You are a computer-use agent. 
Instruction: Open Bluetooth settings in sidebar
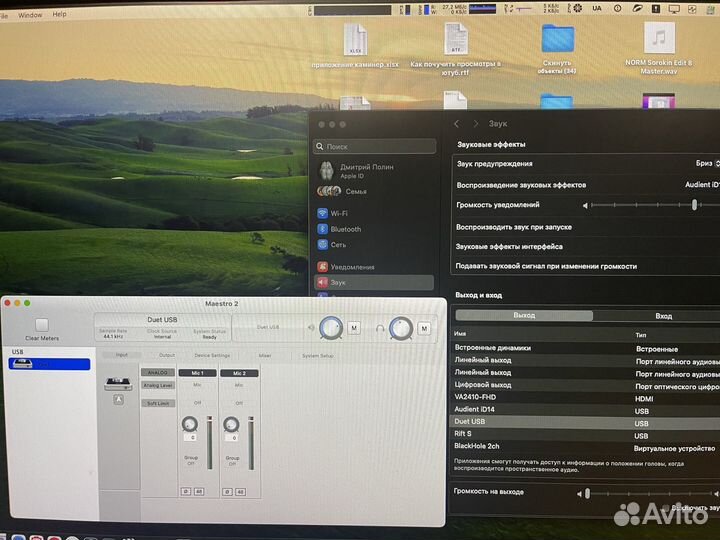tap(339, 229)
